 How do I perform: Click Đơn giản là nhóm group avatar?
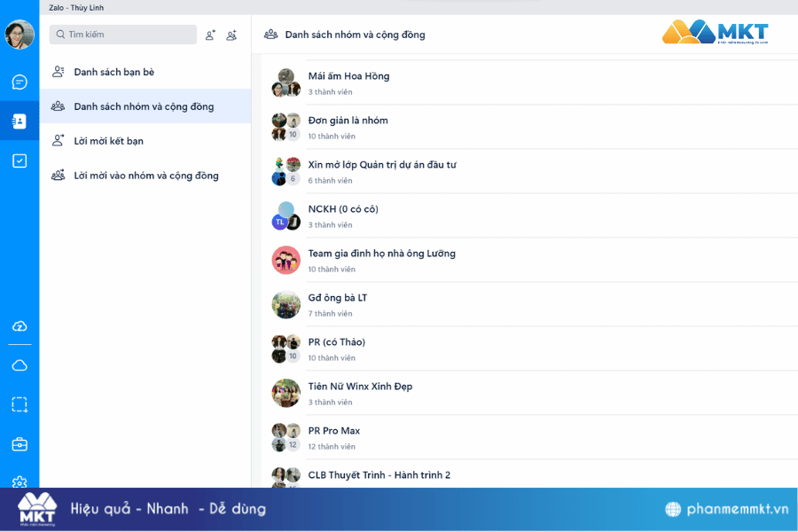click(x=286, y=128)
